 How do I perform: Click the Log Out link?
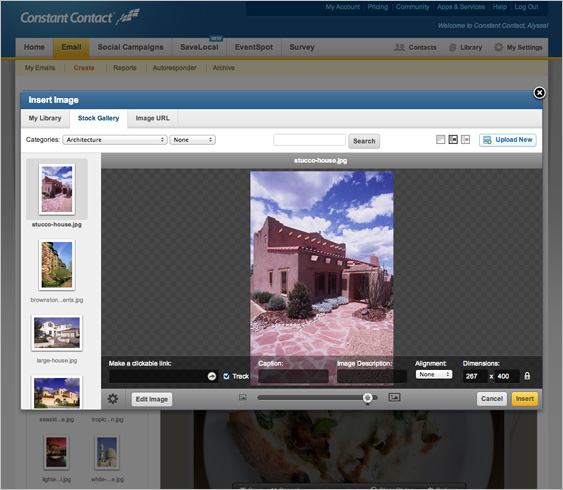click(x=526, y=7)
